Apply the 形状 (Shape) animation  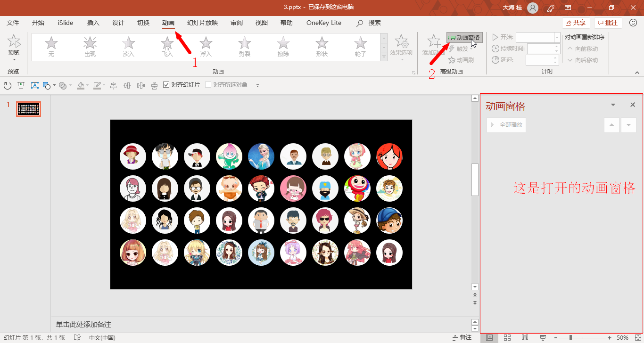click(322, 47)
